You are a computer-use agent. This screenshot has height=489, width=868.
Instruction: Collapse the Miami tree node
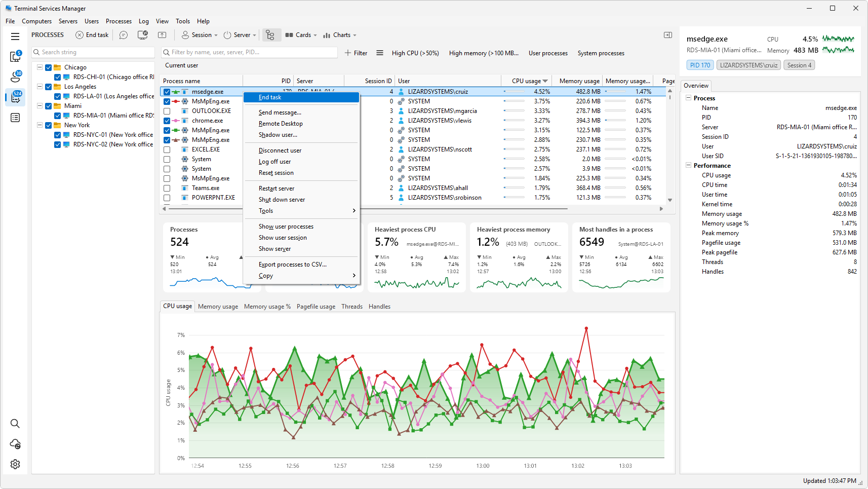click(x=40, y=106)
